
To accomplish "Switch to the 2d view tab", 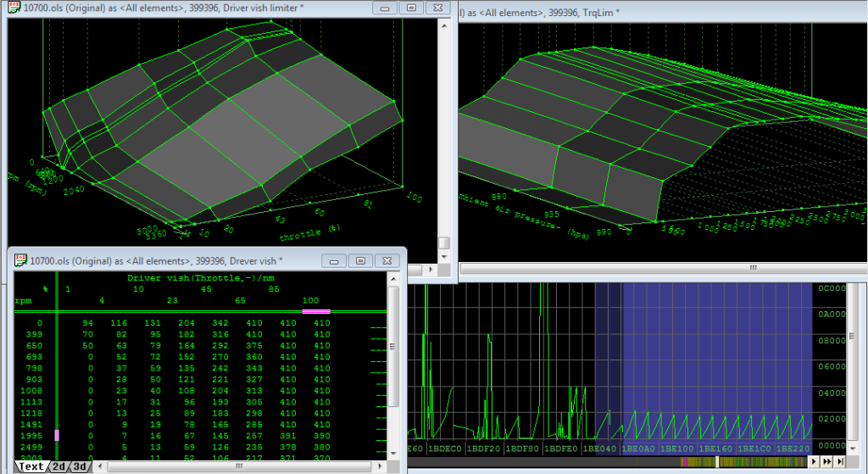I will click(x=59, y=466).
